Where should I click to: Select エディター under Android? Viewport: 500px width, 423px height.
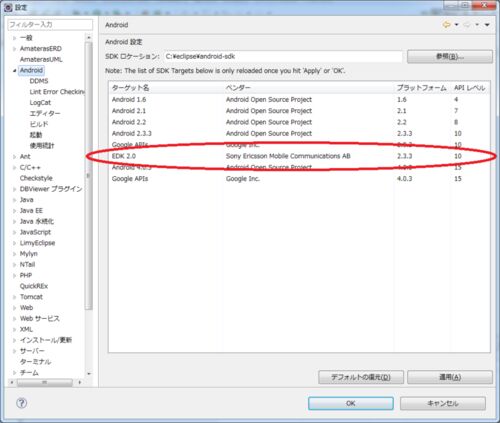click(x=45, y=113)
